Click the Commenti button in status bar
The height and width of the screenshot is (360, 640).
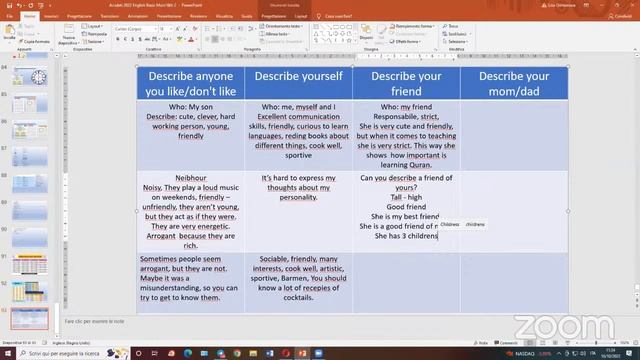506,343
